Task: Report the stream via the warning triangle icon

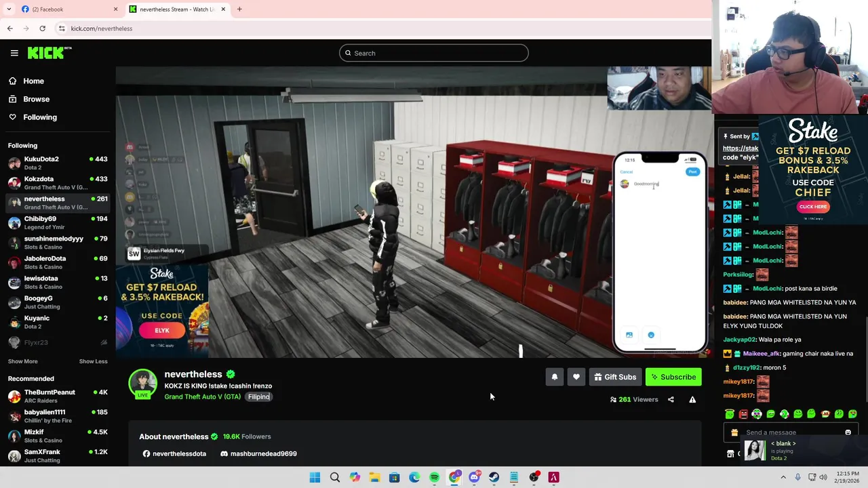Action: (692, 399)
